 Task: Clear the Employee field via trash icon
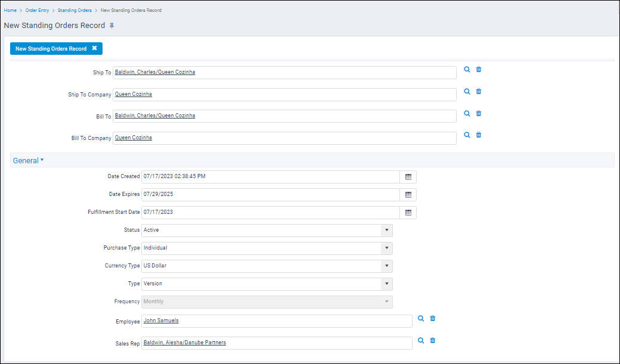coord(432,319)
